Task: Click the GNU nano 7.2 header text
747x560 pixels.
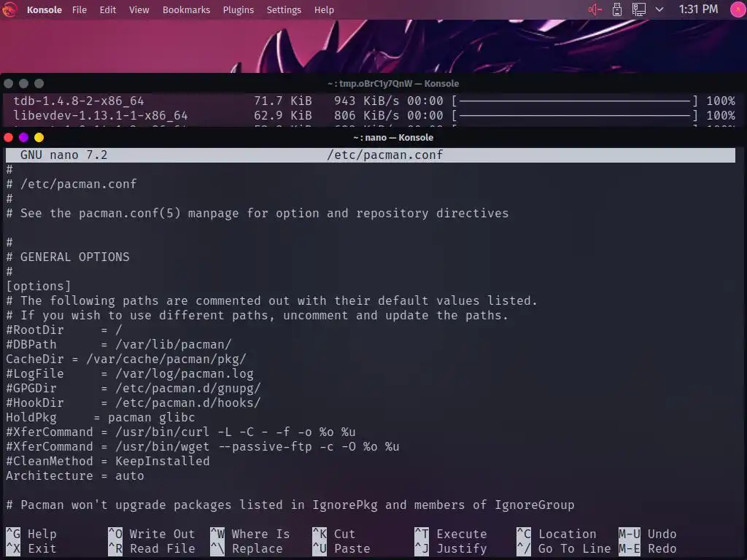Action: coord(64,155)
